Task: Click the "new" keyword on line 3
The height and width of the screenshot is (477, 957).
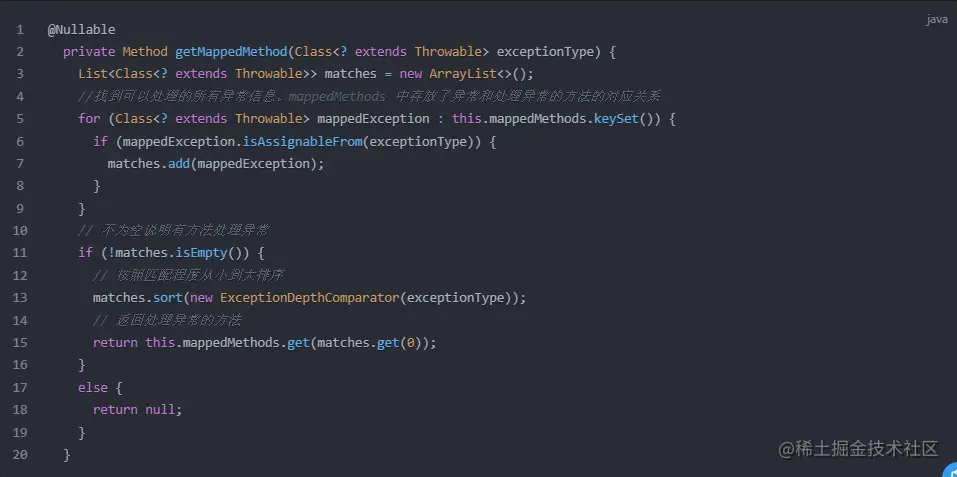Action: (411, 74)
